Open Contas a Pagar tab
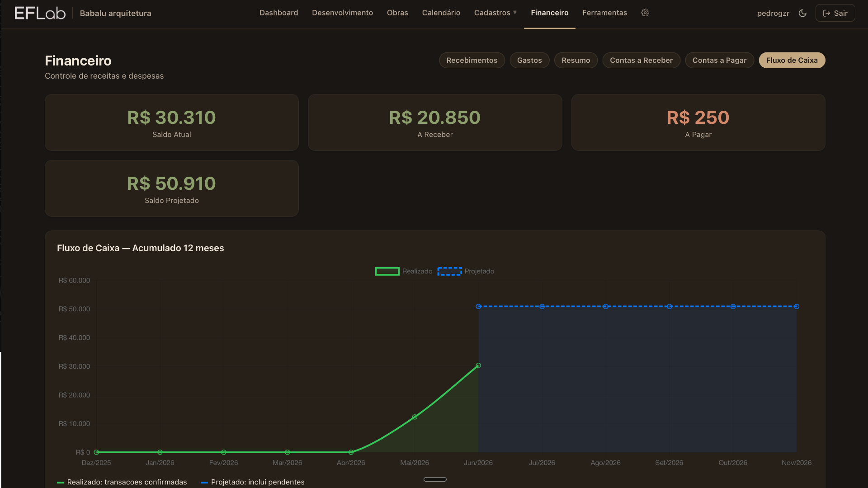The height and width of the screenshot is (488, 868). (719, 60)
